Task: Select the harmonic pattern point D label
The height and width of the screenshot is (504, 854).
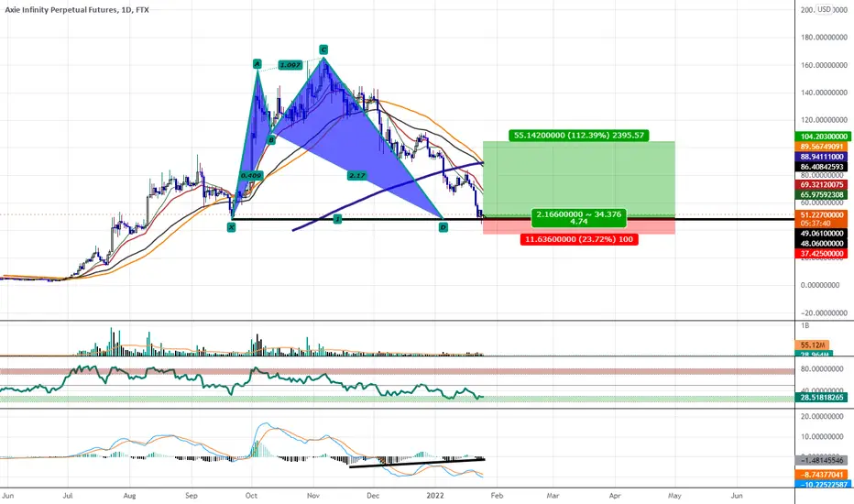Action: (443, 227)
